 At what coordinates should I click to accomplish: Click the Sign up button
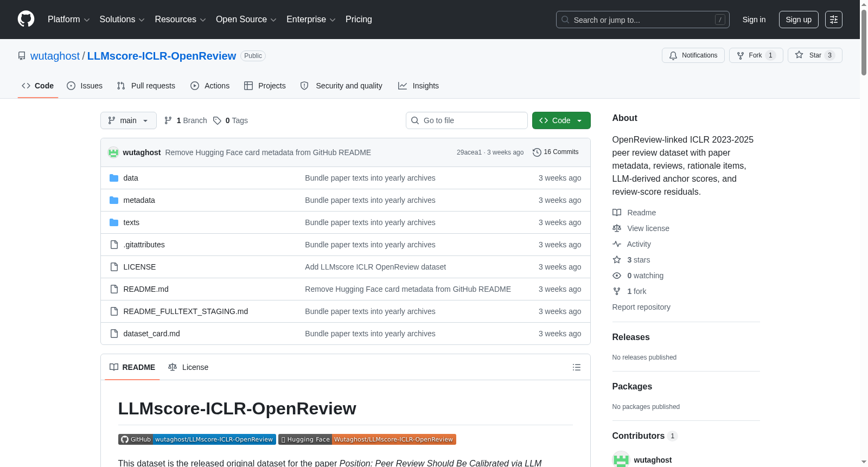[x=799, y=20]
